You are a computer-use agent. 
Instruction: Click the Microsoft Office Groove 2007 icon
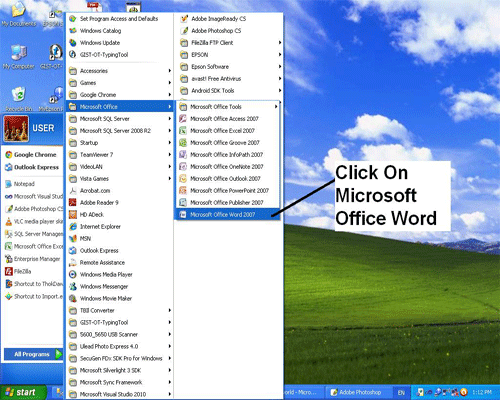tap(183, 143)
